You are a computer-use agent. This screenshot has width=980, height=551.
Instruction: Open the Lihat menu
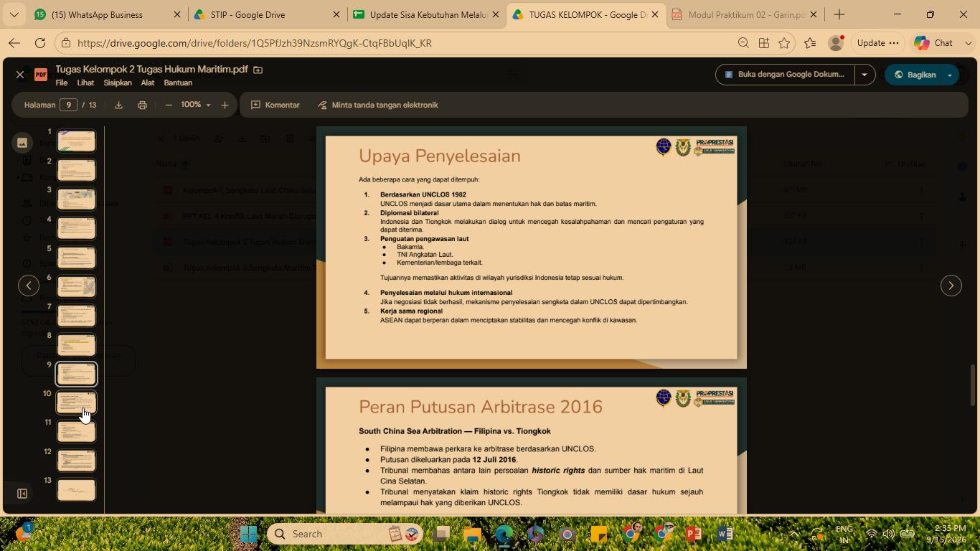[85, 83]
